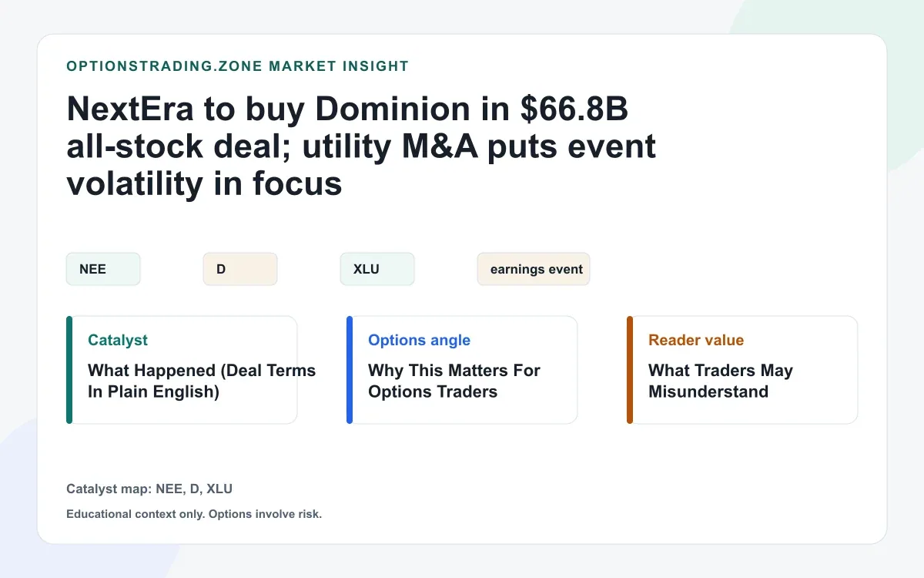The height and width of the screenshot is (578, 924).
Task: Click the 'Educational context only' disclaimer
Action: (194, 514)
